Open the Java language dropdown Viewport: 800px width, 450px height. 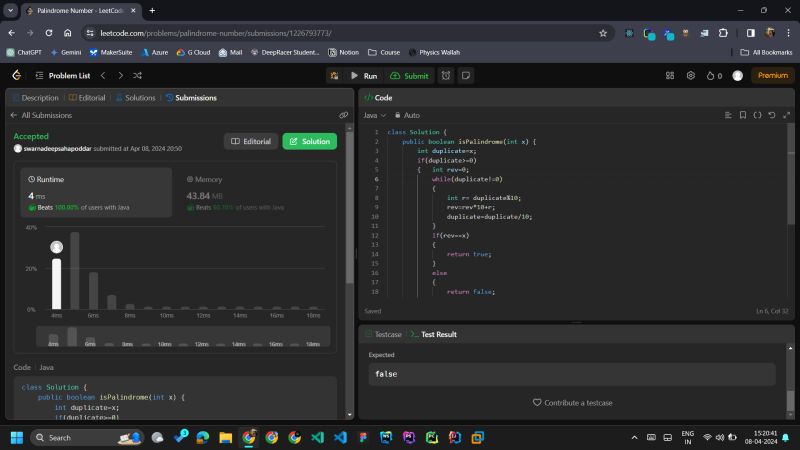click(373, 115)
